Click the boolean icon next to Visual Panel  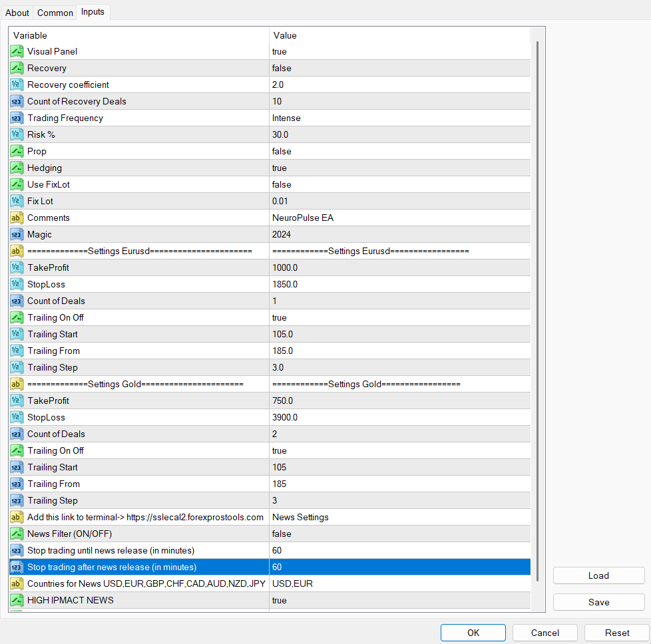[17, 51]
